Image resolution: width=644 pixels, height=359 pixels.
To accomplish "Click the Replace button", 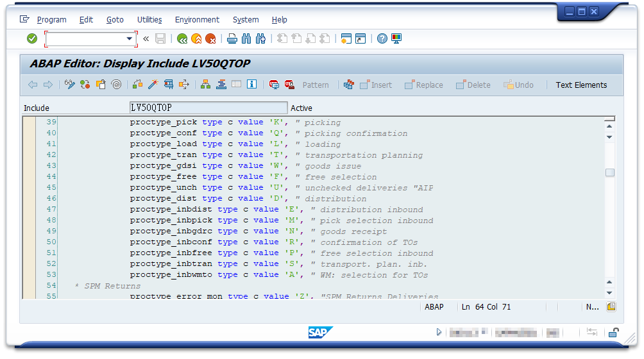I will (424, 85).
